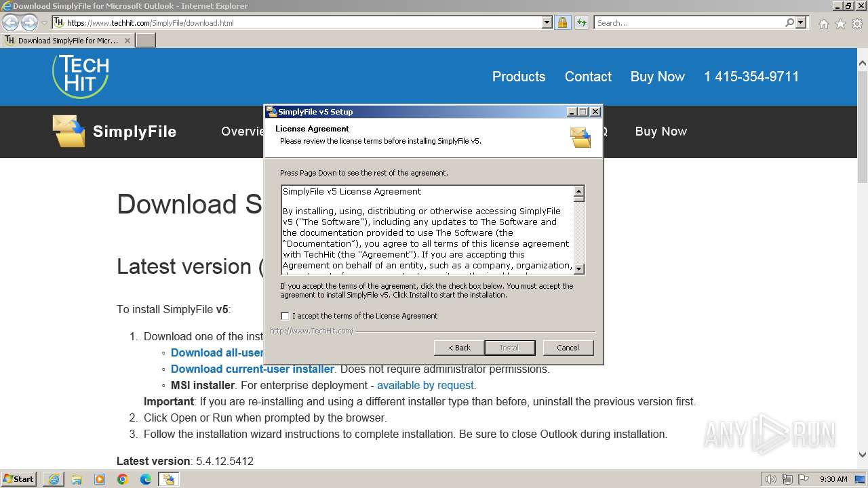Image resolution: width=868 pixels, height=488 pixels.
Task: Open Internet Explorer from taskbar
Action: coord(54,479)
